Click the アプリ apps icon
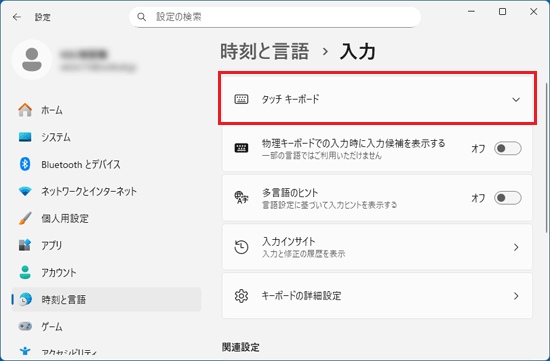The image size is (550, 361). [25, 245]
